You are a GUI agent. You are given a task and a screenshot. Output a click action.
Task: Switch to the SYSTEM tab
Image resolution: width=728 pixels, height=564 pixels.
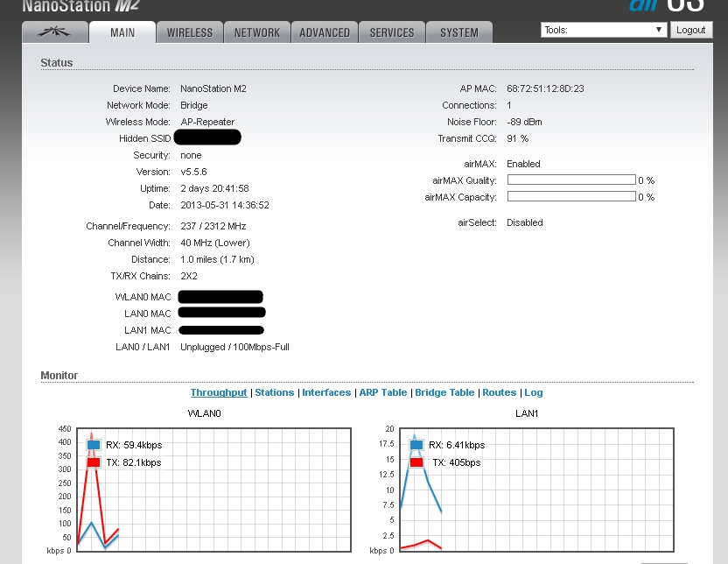tap(459, 32)
